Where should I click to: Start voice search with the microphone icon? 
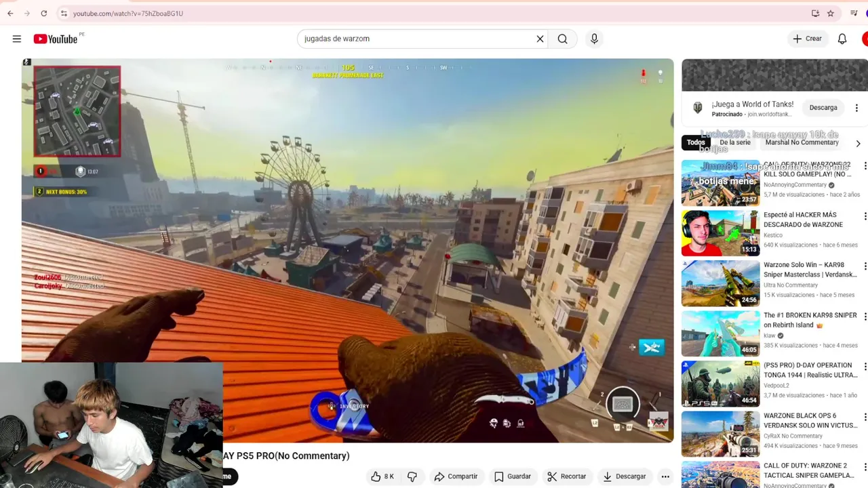(x=594, y=39)
